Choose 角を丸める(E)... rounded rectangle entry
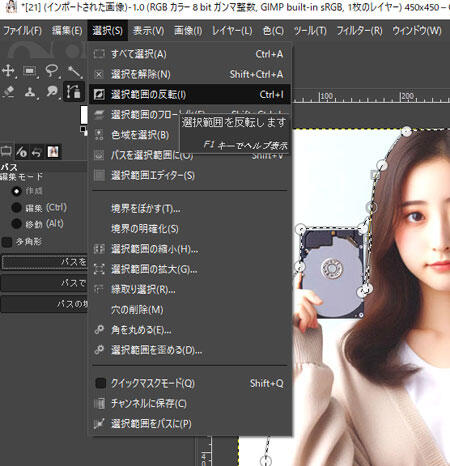 click(x=190, y=330)
